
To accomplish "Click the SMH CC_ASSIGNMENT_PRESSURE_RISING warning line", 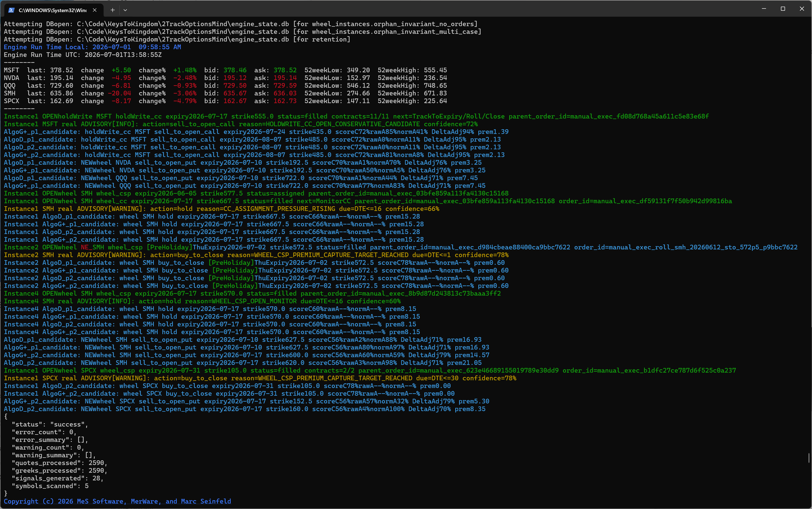I will tap(221, 209).
